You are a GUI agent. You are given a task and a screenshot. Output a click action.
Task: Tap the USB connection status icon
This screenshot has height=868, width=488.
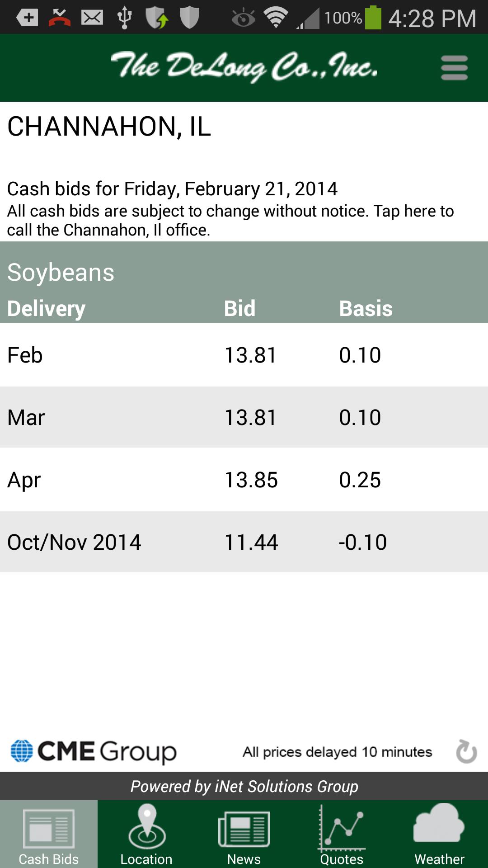coord(124,18)
